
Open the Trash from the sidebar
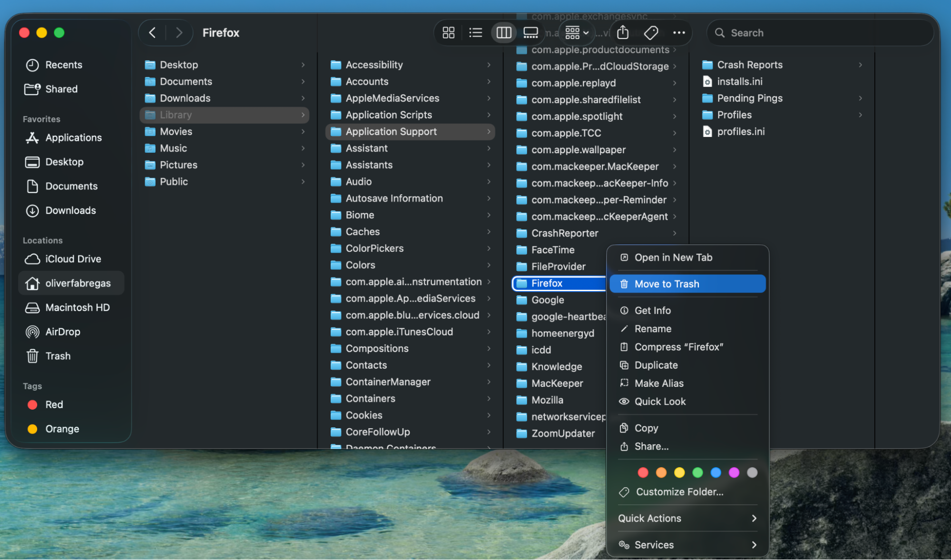coord(58,356)
